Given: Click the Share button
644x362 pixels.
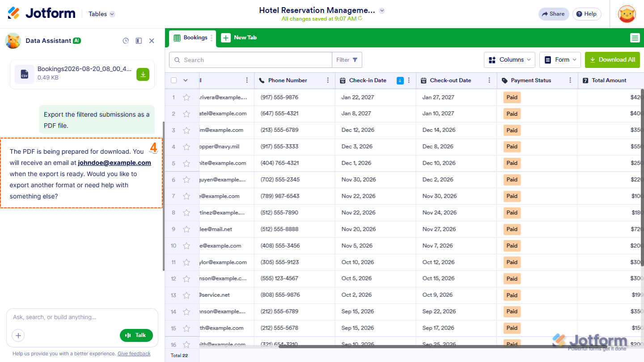Looking at the screenshot, I should click(x=554, y=14).
